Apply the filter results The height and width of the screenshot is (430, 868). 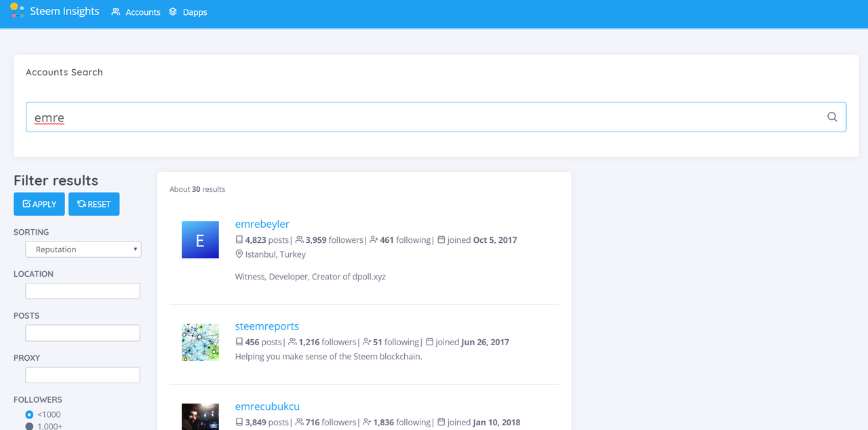click(x=39, y=204)
